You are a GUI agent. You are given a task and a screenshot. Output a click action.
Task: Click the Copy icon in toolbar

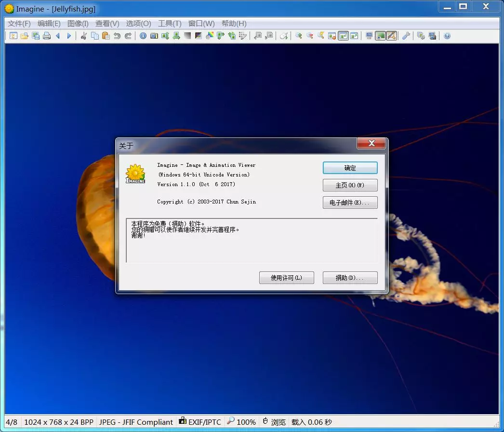pos(95,36)
